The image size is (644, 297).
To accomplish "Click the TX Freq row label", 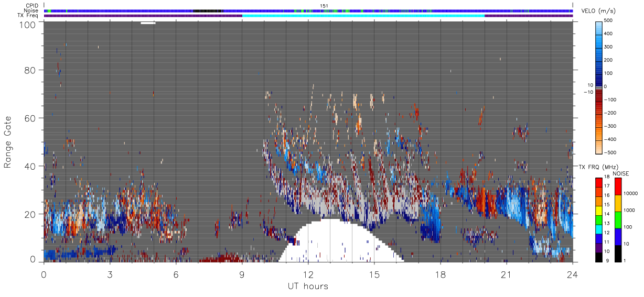I will tap(29, 16).
